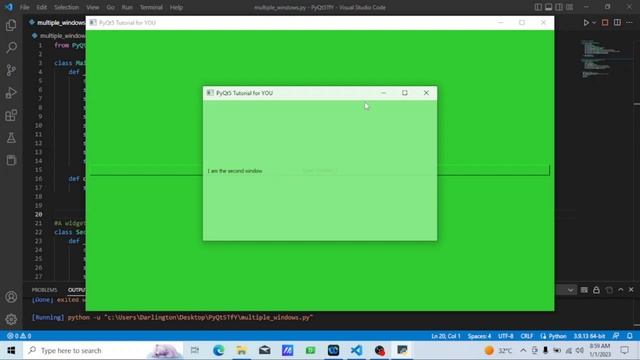Viewport: 640px width, 360px height.
Task: Click Ln 20, Col 1 in status bar
Action: pos(446,336)
